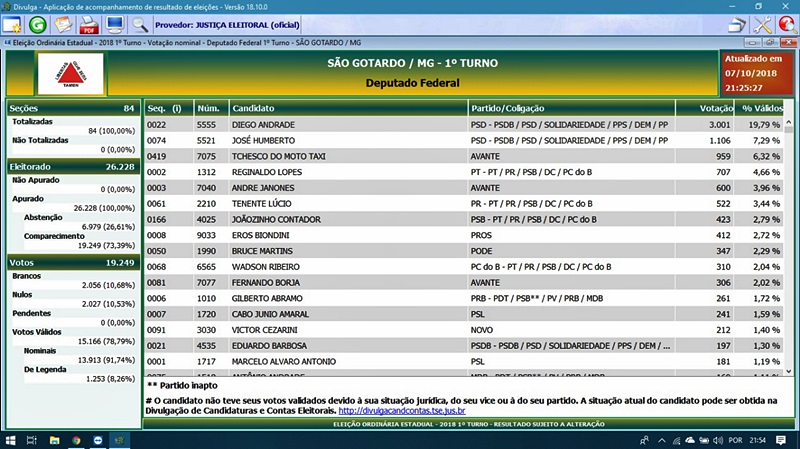Open the newspaper pages icon in toolbar
This screenshot has width=800, height=449.
pos(63,24)
